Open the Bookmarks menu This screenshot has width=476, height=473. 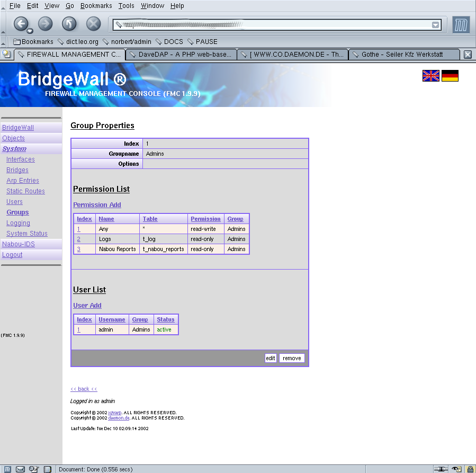coord(96,6)
